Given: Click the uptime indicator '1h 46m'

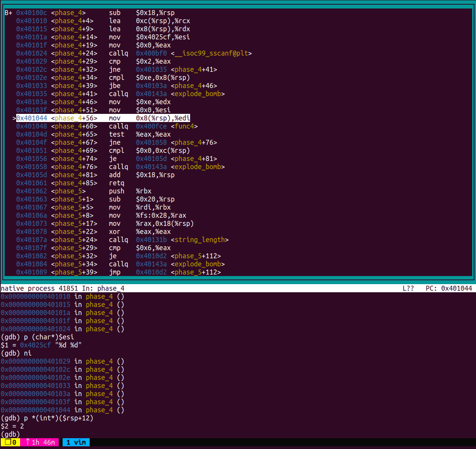Looking at the screenshot, I should click(39, 442).
